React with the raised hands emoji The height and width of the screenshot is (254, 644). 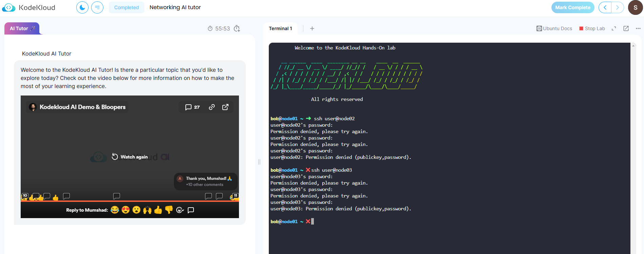(147, 210)
